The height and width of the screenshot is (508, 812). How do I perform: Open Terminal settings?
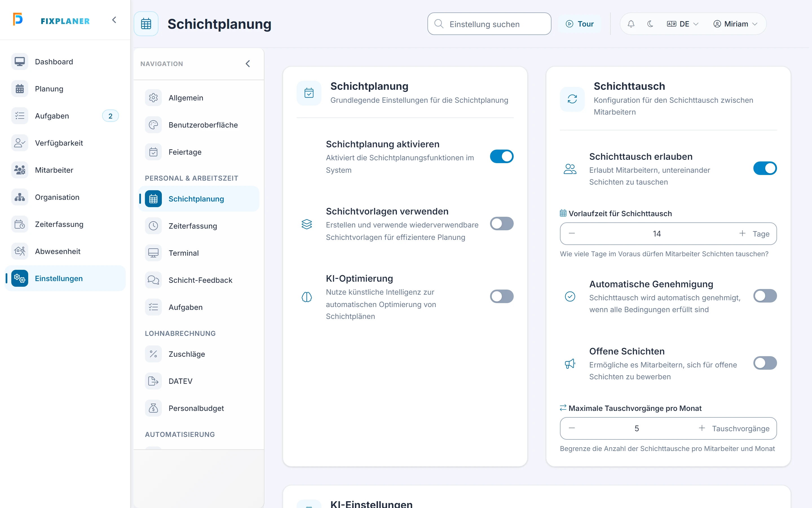pos(199,253)
